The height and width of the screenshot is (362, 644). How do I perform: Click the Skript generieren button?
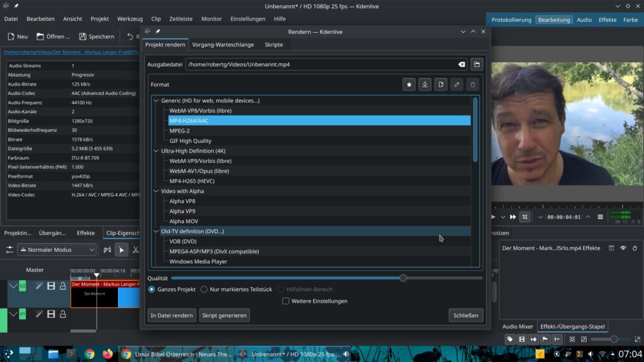click(225, 315)
